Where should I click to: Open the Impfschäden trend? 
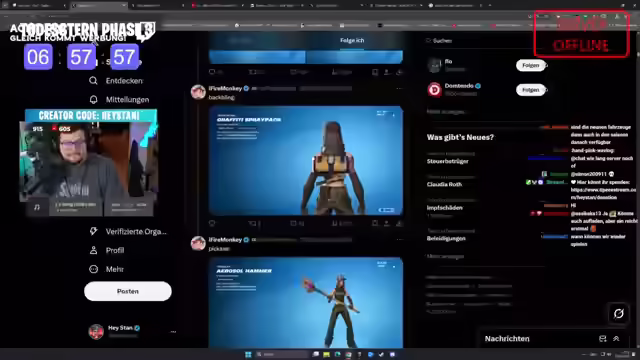(x=444, y=208)
